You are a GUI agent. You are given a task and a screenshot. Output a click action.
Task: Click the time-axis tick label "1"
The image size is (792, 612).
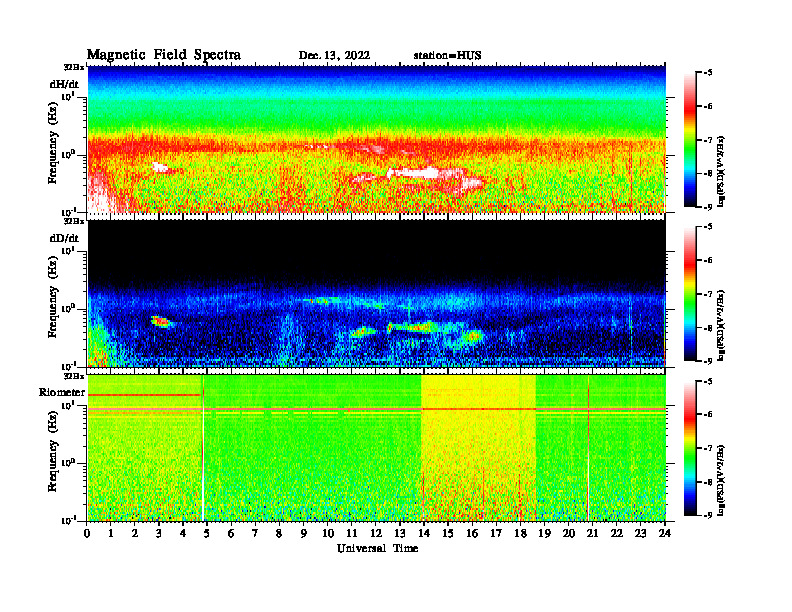pos(112,534)
